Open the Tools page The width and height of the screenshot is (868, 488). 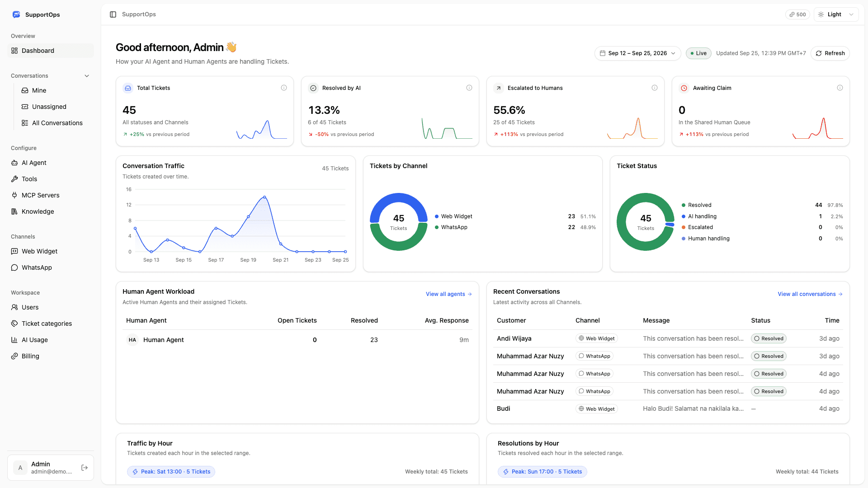tap(51, 179)
